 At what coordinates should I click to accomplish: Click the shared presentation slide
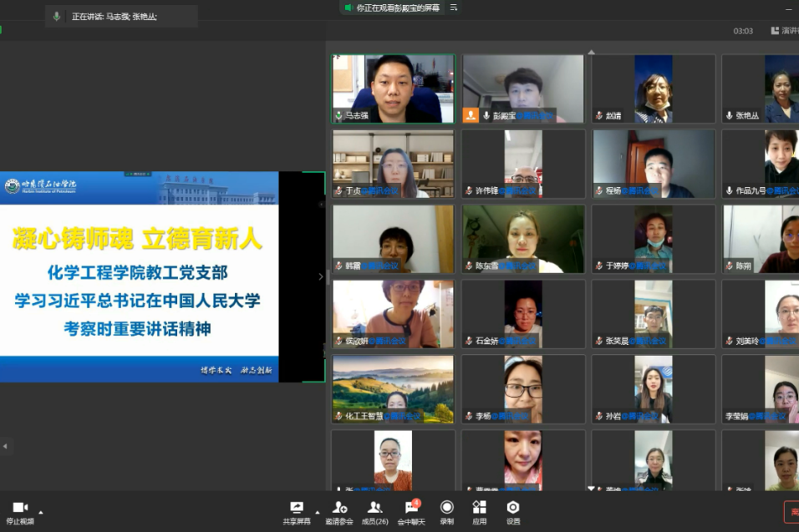[140, 276]
